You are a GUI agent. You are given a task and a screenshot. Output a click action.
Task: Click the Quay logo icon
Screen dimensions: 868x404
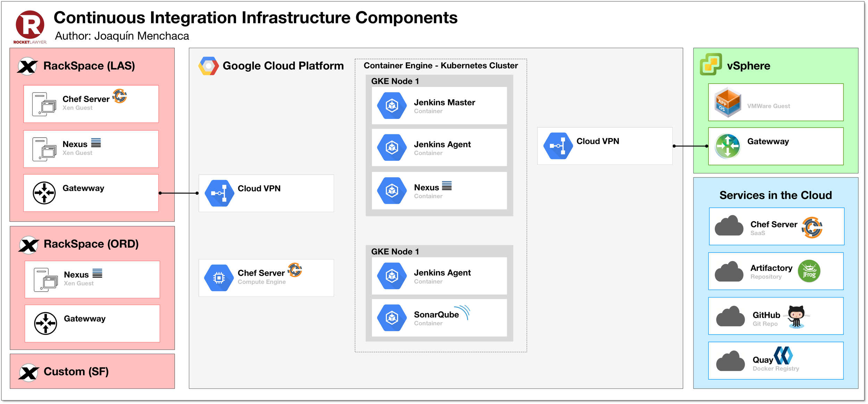pyautogui.click(x=783, y=355)
